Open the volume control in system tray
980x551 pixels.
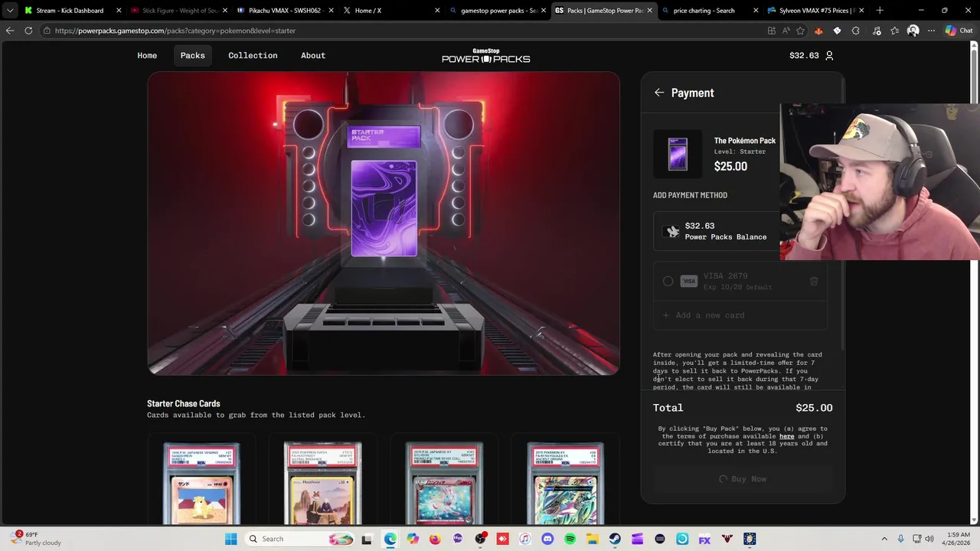pyautogui.click(x=931, y=539)
